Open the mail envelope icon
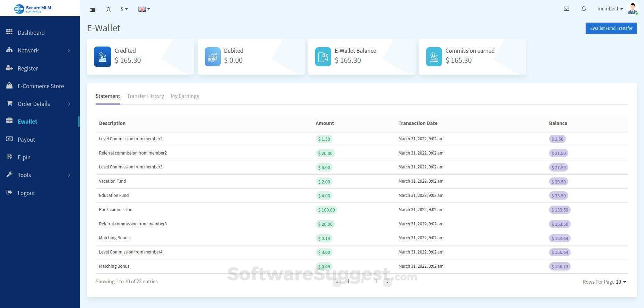 (566, 9)
